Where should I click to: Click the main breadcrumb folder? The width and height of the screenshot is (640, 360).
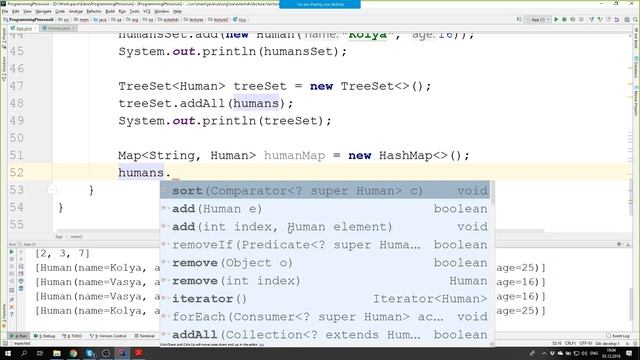(x=82, y=20)
